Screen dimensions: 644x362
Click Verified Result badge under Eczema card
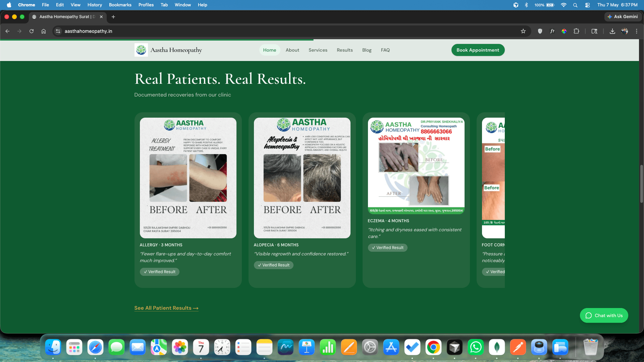pos(388,248)
